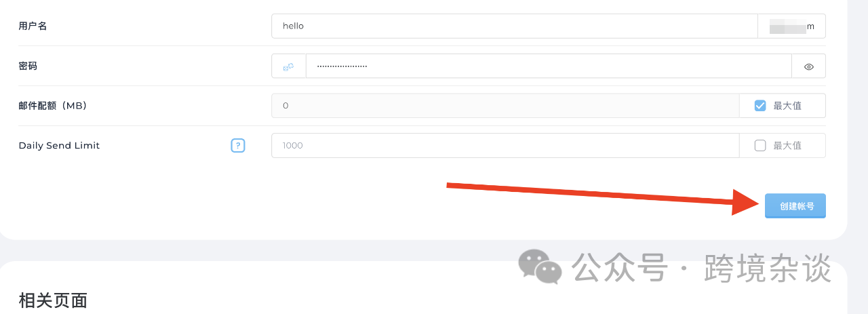This screenshot has height=314, width=868.
Task: Uncheck 最大值 for 邮件配额
Action: (x=760, y=106)
